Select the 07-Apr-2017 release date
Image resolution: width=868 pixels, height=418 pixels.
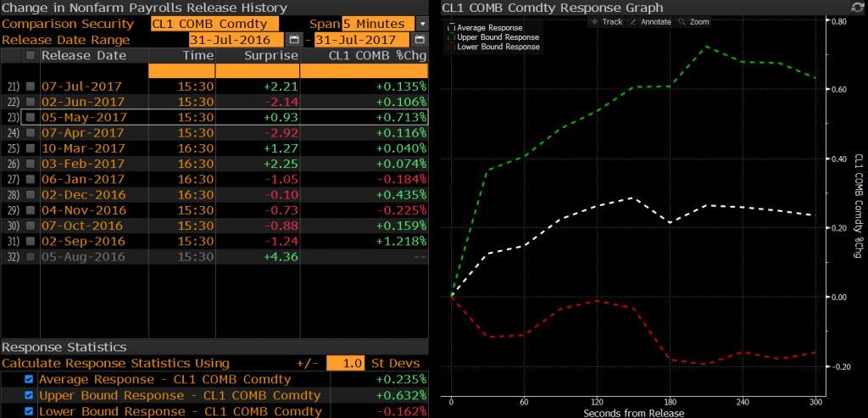pyautogui.click(x=82, y=133)
